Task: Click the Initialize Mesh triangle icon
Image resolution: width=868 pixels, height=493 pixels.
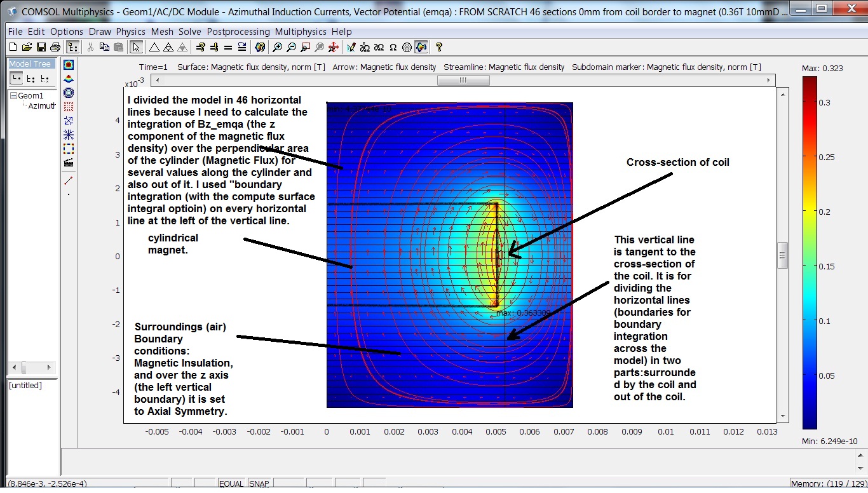Action: pos(154,47)
